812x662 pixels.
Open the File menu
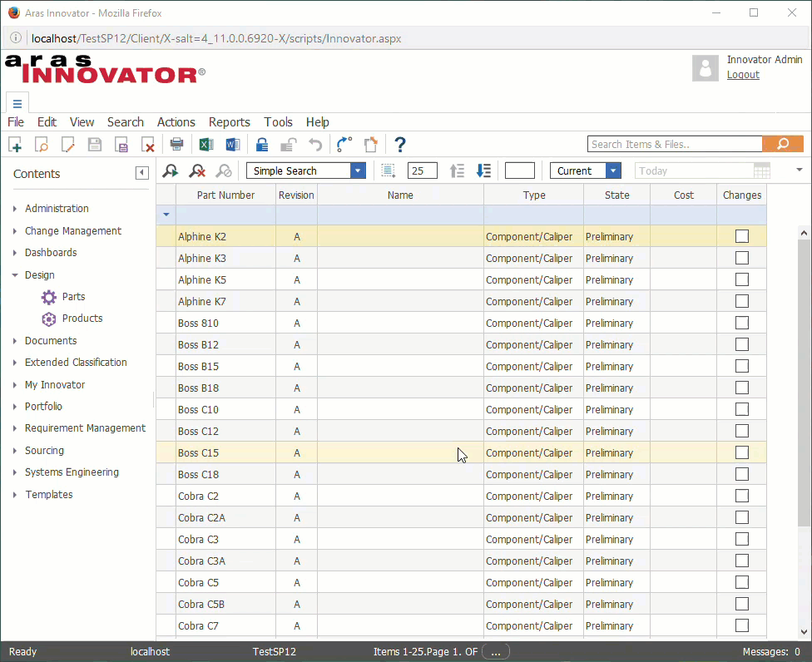(x=16, y=122)
